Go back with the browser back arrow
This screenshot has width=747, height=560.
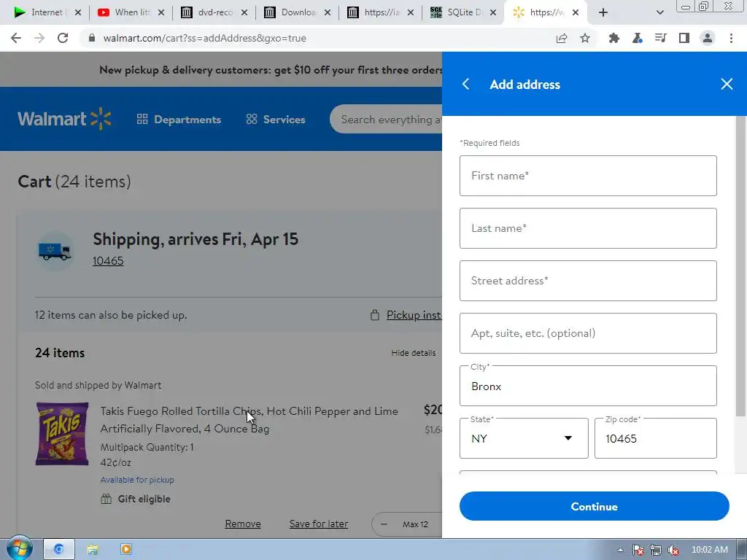tap(16, 38)
